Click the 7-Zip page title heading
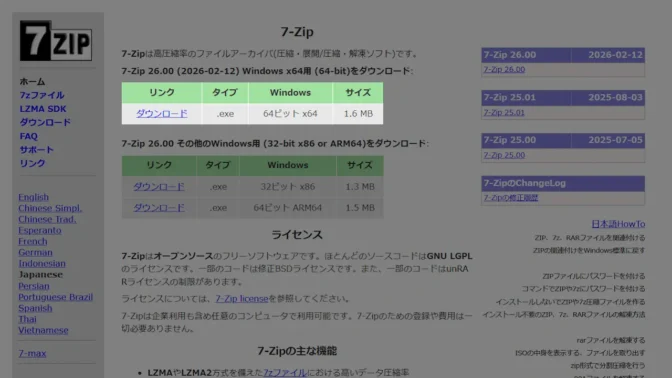The width and height of the screenshot is (672, 378). [x=297, y=32]
